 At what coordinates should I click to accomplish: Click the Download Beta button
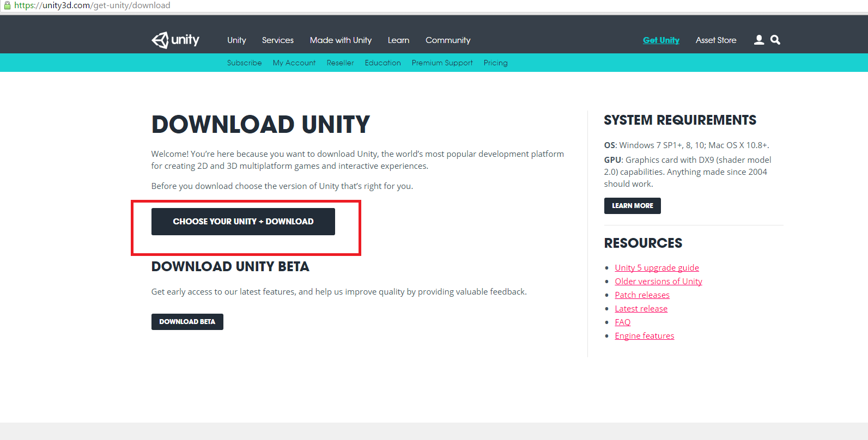187,322
